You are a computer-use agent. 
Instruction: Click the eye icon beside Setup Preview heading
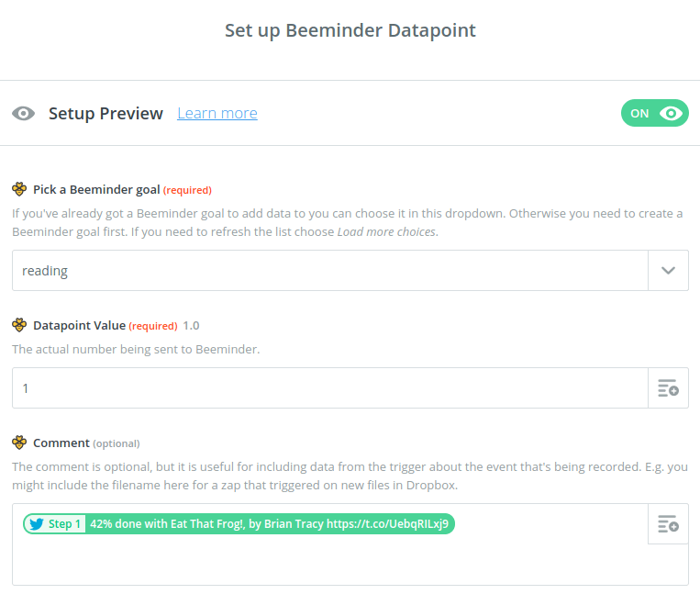(23, 114)
